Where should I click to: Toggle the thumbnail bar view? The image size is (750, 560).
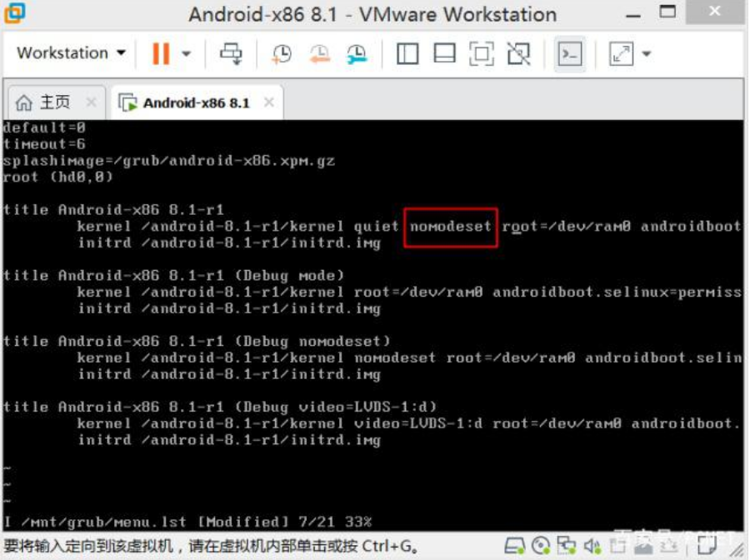[444, 53]
